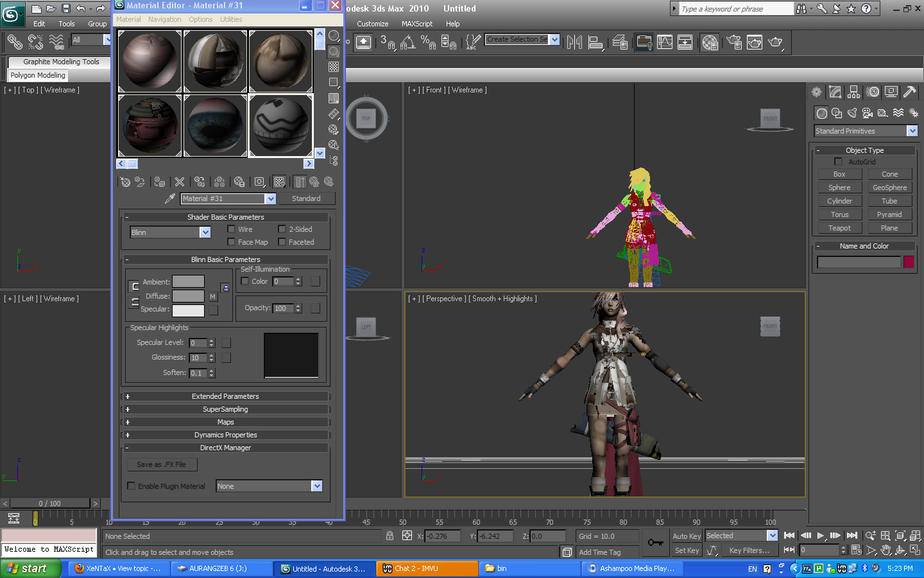Click the Get Material icon in Material Editor
Image resolution: width=924 pixels, height=578 pixels.
coord(126,182)
